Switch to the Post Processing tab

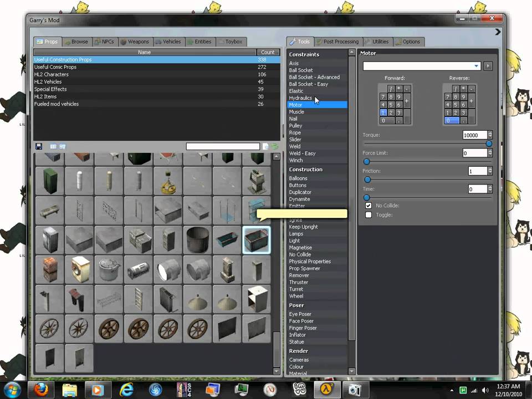pos(338,42)
